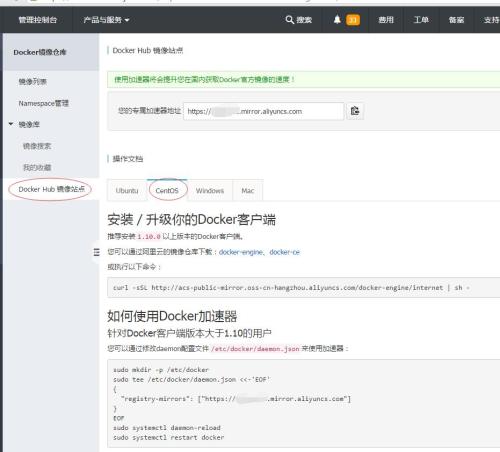
Task: Open the 费用 billing menu
Action: [386, 20]
